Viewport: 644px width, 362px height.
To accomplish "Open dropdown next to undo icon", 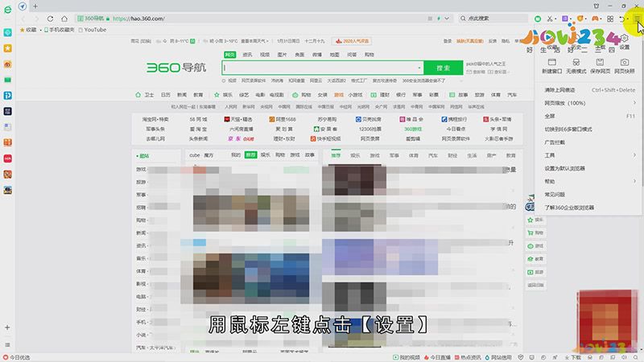I will point(628,19).
